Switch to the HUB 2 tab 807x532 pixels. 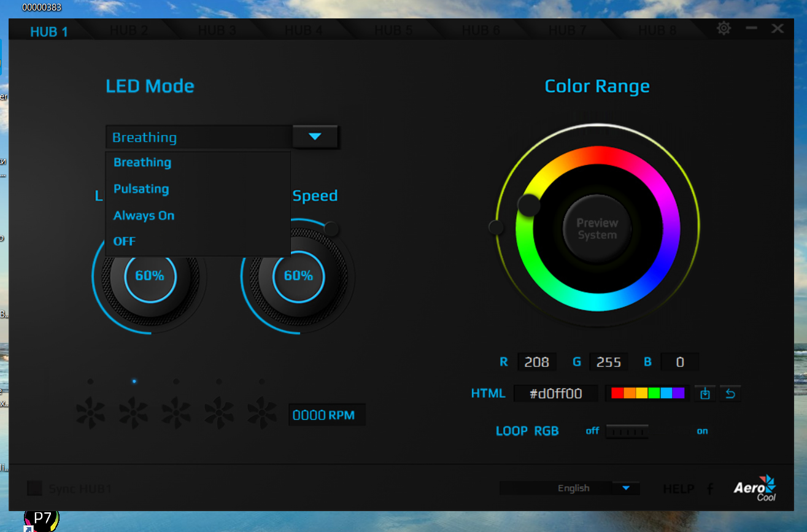(x=129, y=30)
